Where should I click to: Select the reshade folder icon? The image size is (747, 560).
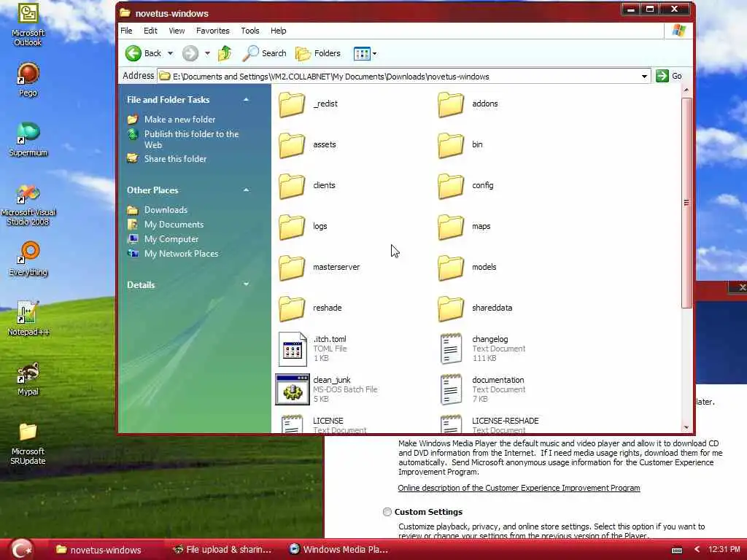coord(292,308)
